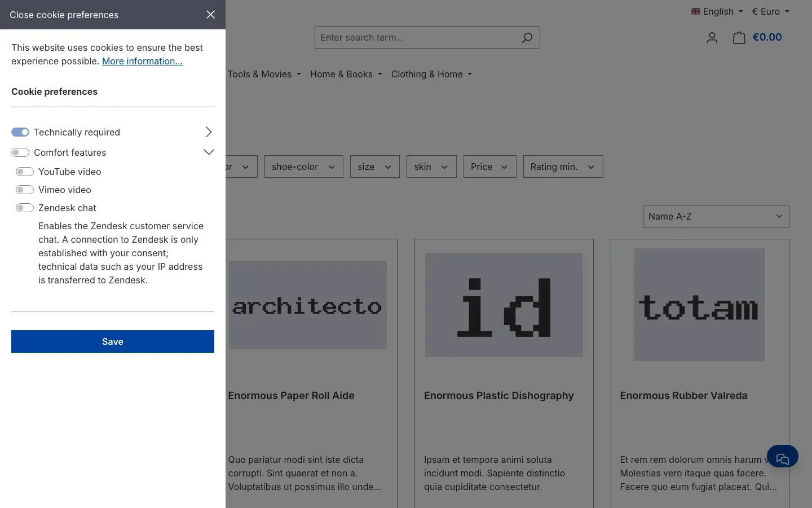The width and height of the screenshot is (812, 508).
Task: Open the totam product image
Action: [x=700, y=305]
